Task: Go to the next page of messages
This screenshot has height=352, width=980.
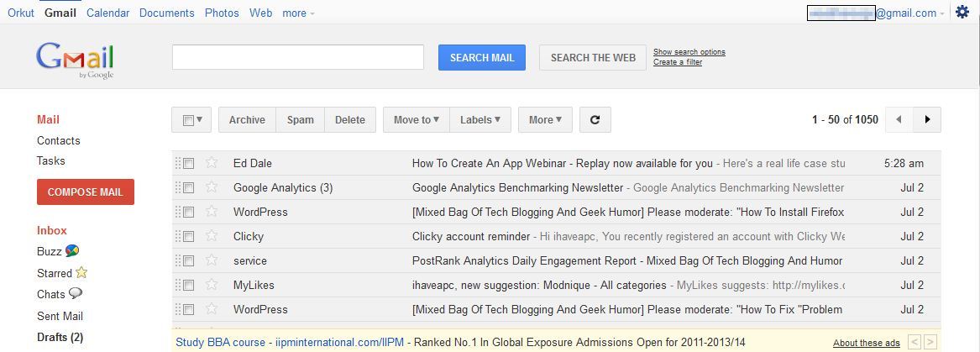Action: [x=927, y=120]
